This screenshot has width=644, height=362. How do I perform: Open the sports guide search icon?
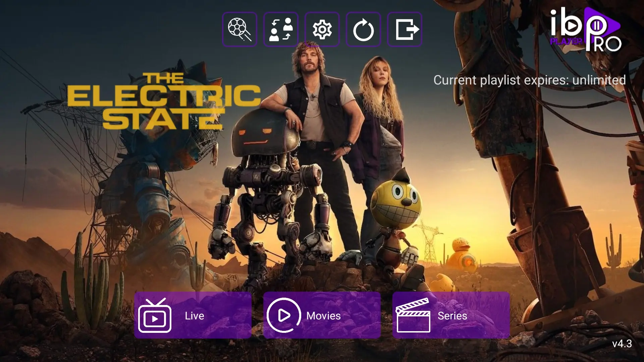[x=239, y=29]
